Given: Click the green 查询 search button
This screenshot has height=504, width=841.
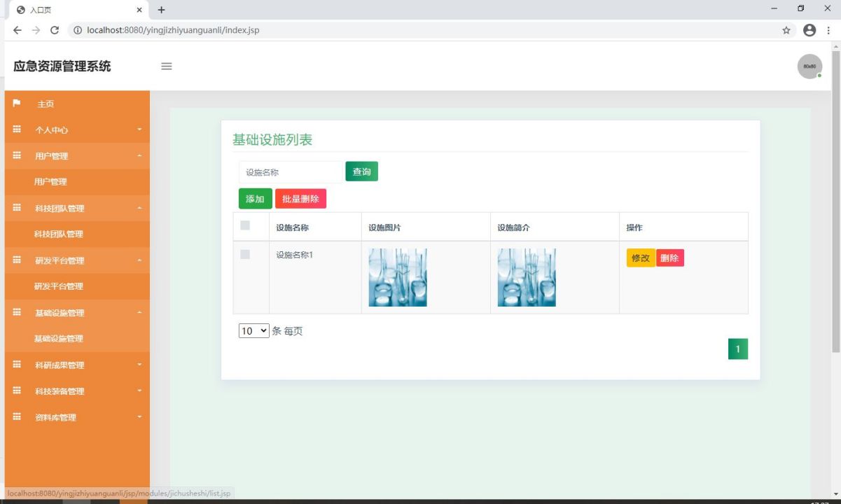Looking at the screenshot, I should pos(361,171).
